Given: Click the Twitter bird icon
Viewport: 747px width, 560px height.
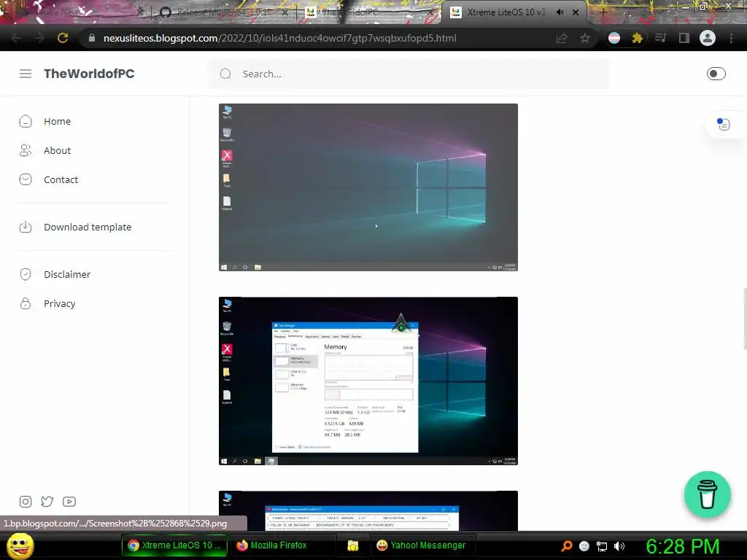Looking at the screenshot, I should tap(47, 502).
